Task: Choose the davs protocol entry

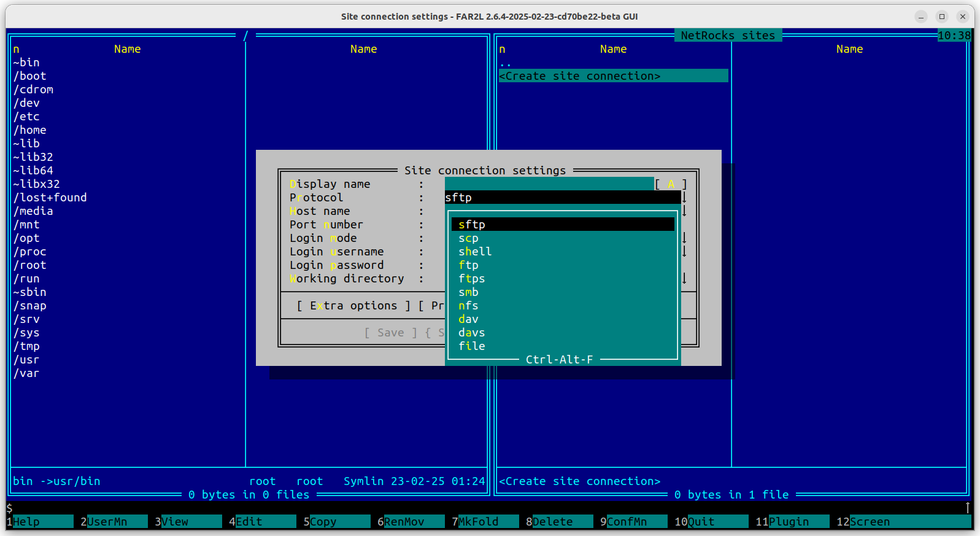Action: coord(471,333)
